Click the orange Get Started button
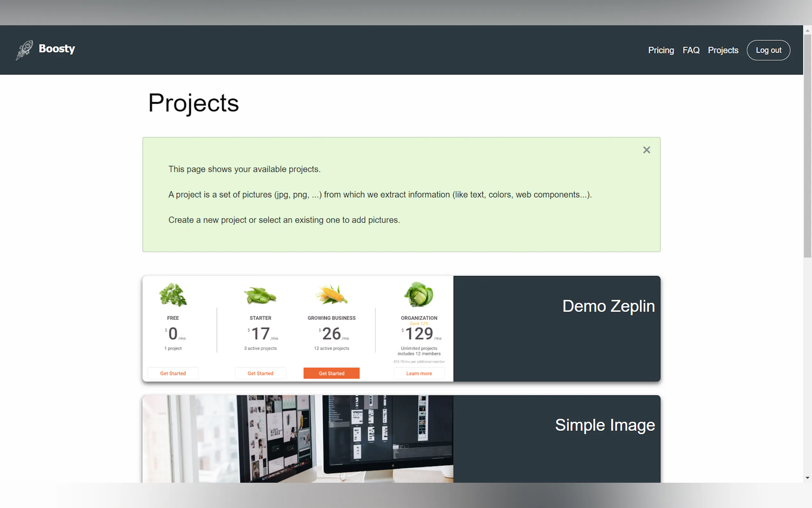812x508 pixels. [x=331, y=373]
